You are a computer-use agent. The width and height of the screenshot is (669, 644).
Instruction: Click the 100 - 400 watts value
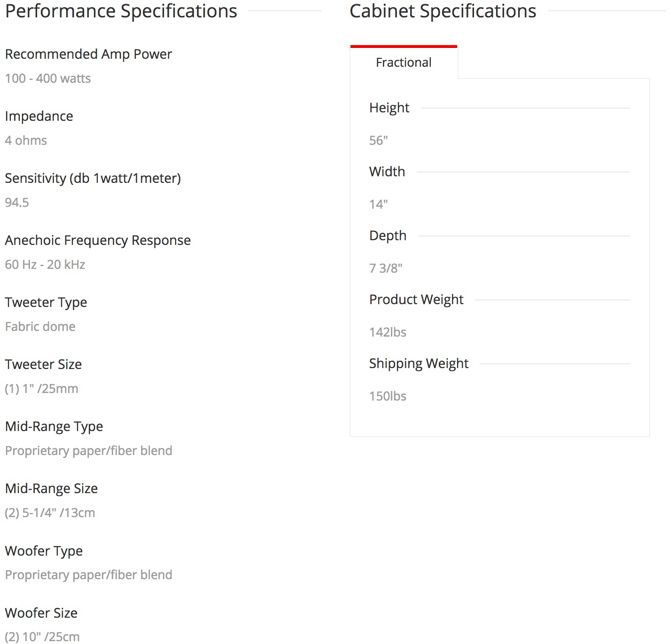point(48,79)
